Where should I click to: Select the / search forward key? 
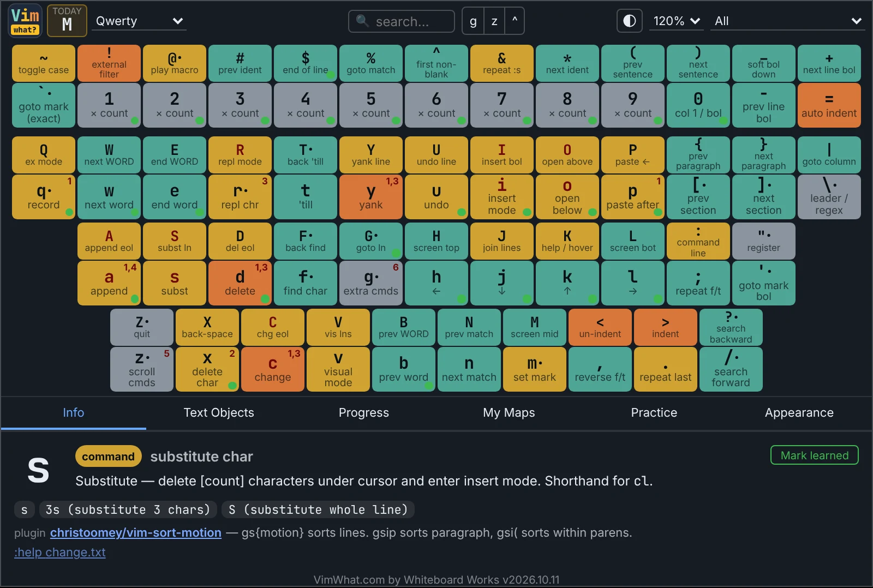(731, 369)
